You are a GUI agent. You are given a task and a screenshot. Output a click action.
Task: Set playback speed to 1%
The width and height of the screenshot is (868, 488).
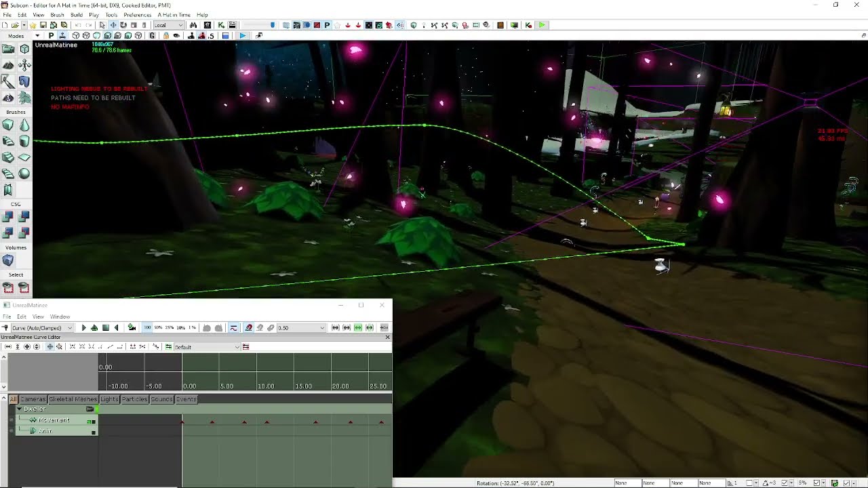pyautogui.click(x=192, y=327)
